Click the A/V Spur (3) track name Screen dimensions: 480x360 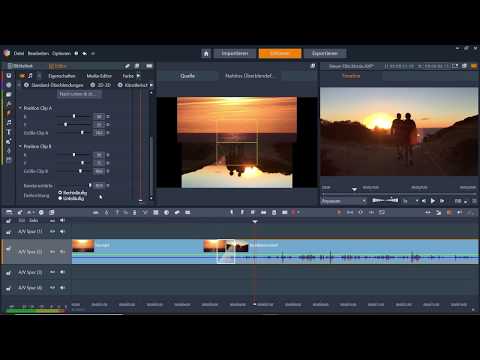pyautogui.click(x=30, y=272)
